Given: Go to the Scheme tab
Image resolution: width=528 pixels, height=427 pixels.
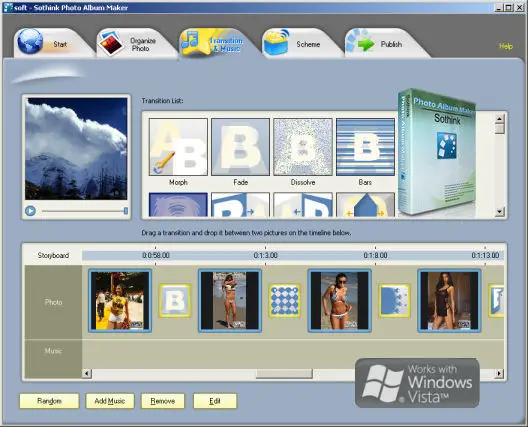Looking at the screenshot, I should 302,43.
